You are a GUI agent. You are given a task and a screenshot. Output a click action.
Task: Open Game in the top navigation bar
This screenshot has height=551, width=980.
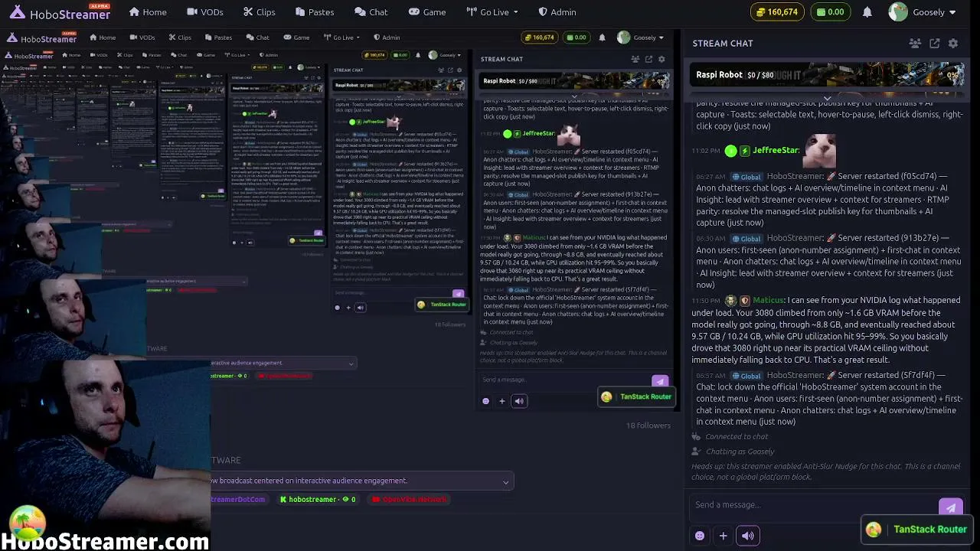pos(426,12)
